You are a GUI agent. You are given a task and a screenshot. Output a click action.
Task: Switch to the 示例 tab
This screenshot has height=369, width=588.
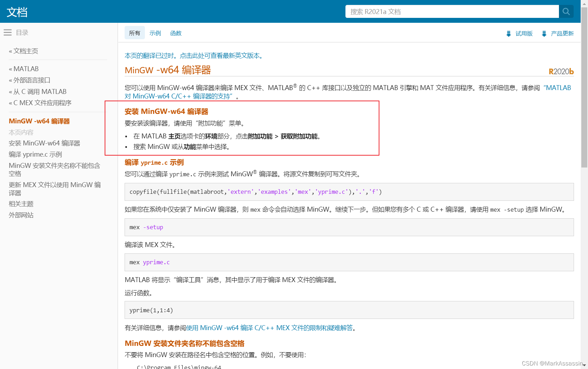[155, 33]
